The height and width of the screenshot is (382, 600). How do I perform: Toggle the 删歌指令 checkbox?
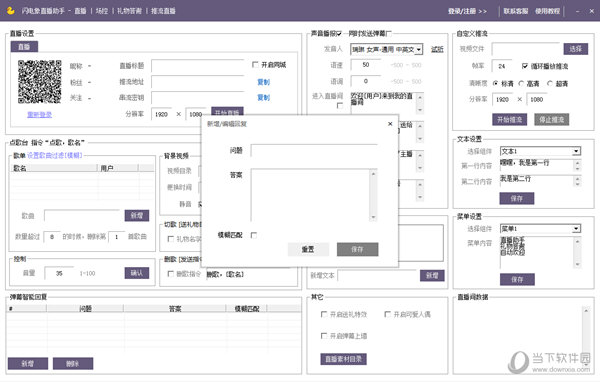(x=171, y=274)
